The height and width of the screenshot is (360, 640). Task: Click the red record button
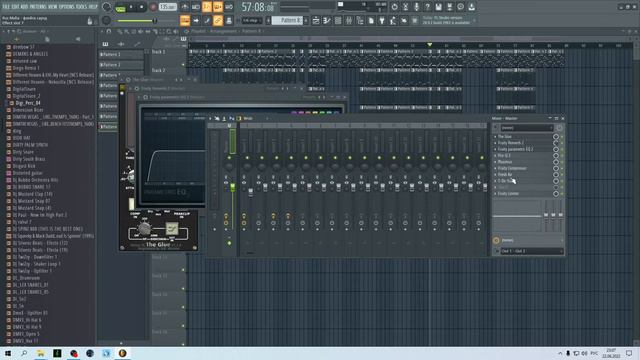[x=153, y=7]
